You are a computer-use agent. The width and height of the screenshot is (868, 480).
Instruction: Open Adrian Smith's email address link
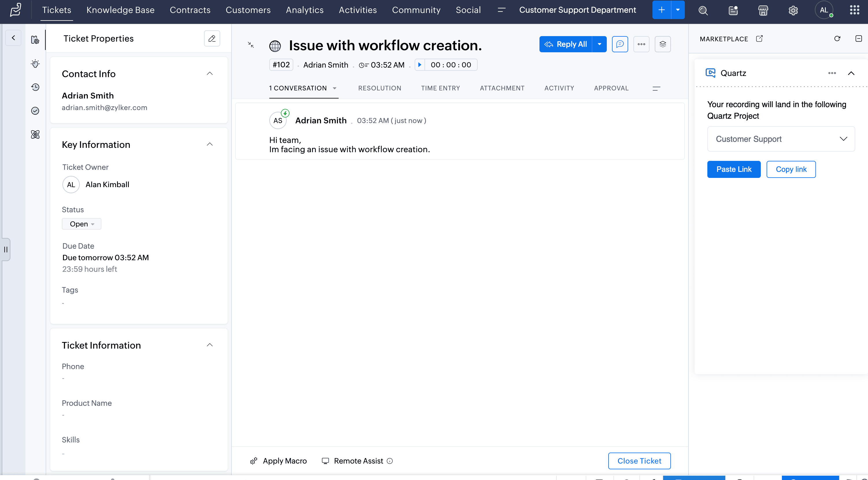tap(105, 107)
